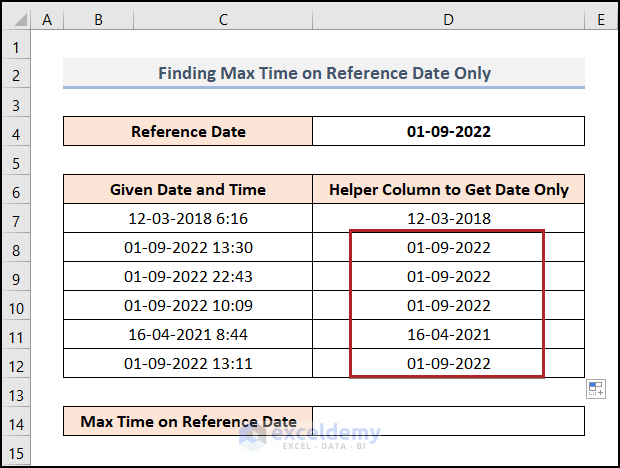The image size is (620, 468).
Task: Select column E header
Action: click(600, 17)
